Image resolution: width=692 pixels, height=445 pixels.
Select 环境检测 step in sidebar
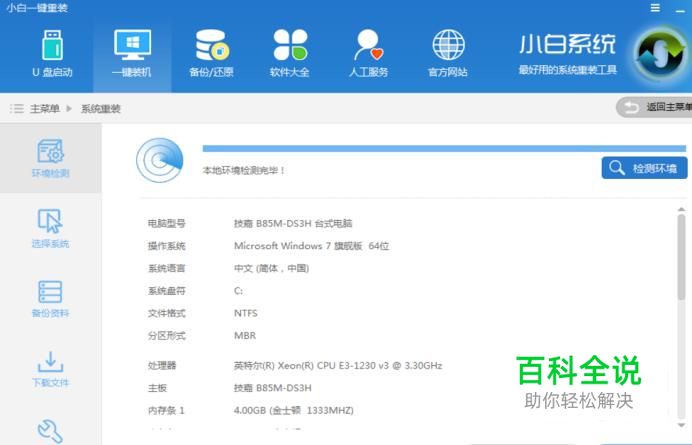[50, 158]
